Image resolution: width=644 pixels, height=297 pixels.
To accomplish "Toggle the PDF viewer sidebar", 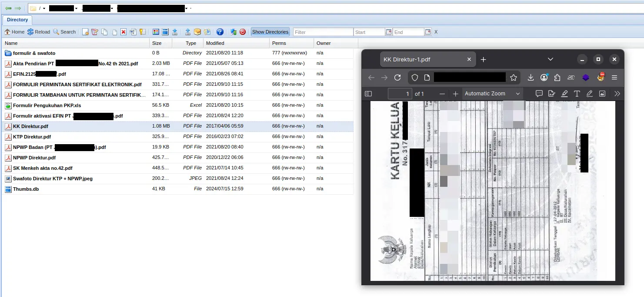I will [x=368, y=94].
